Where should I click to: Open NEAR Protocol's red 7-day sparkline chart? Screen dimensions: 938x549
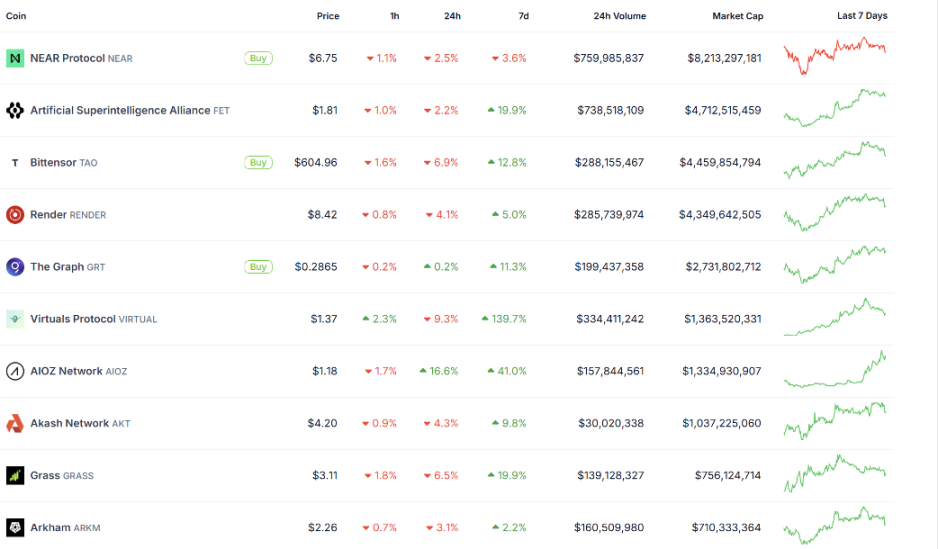(835, 56)
